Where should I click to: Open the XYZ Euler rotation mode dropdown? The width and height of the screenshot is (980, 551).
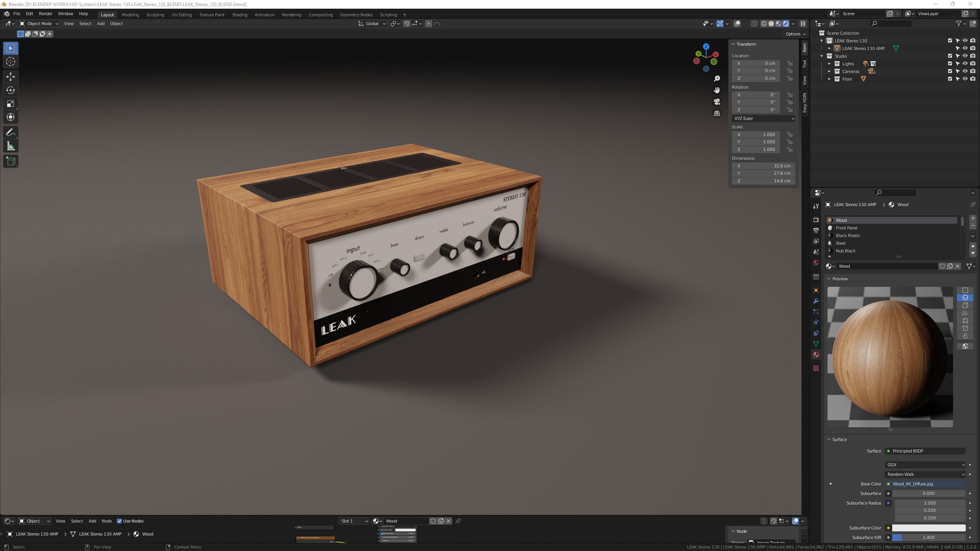tap(764, 118)
